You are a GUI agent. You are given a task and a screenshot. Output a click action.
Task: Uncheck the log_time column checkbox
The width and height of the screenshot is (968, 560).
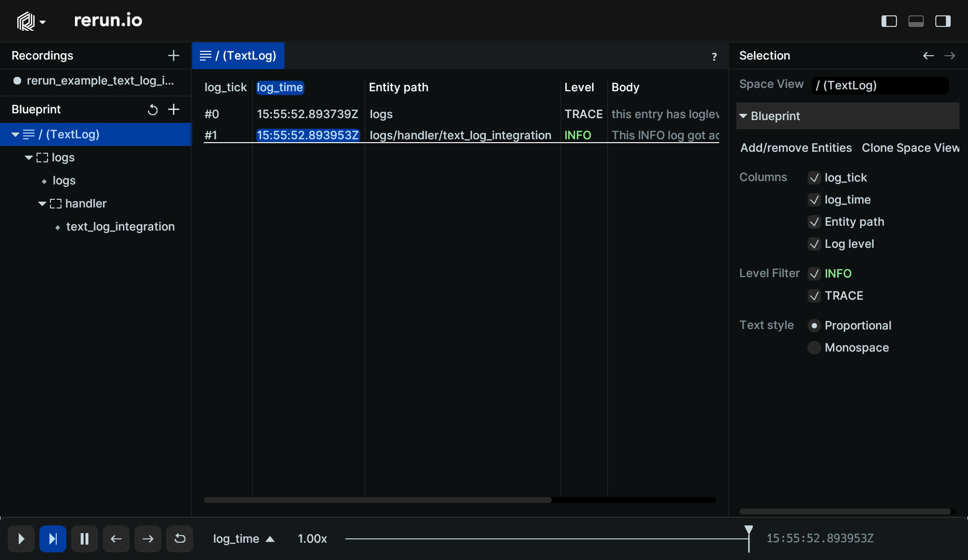(814, 200)
